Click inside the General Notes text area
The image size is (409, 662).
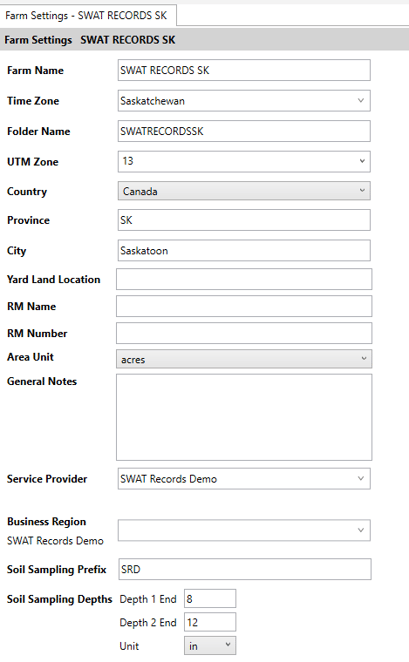[244, 417]
